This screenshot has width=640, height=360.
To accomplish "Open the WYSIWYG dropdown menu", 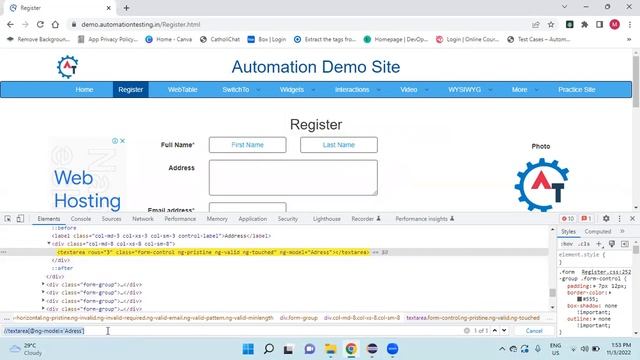I will coord(470,90).
